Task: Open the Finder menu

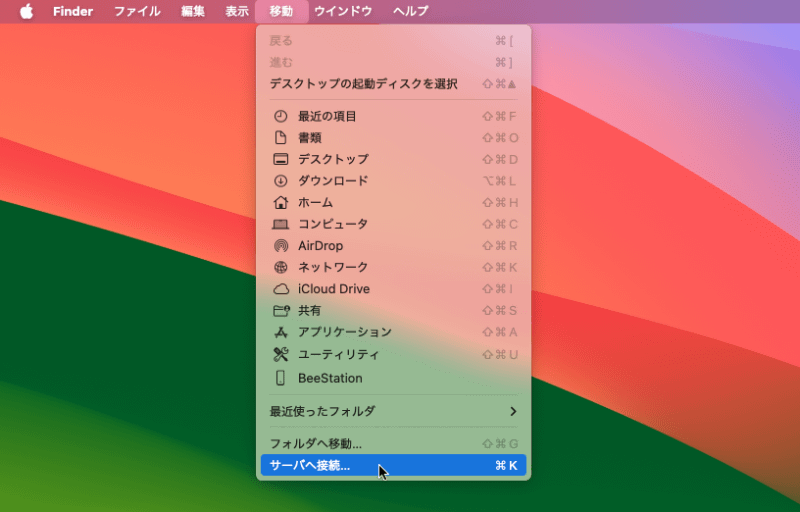Action: coord(73,11)
